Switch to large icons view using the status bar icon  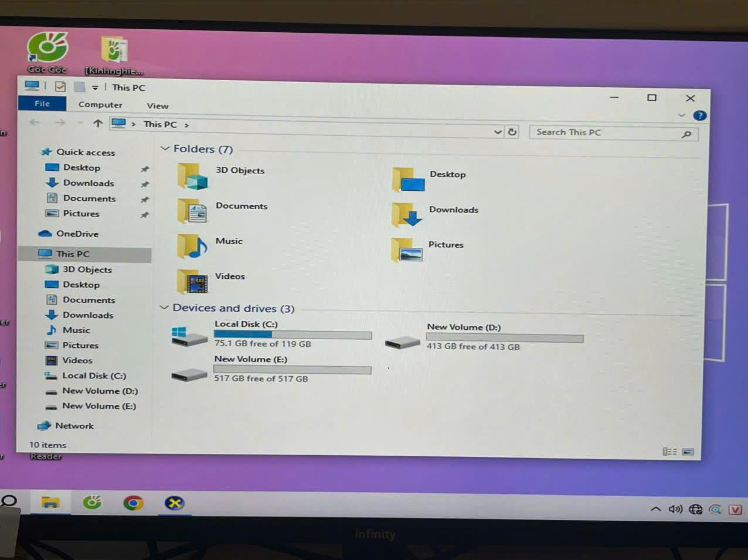(688, 452)
